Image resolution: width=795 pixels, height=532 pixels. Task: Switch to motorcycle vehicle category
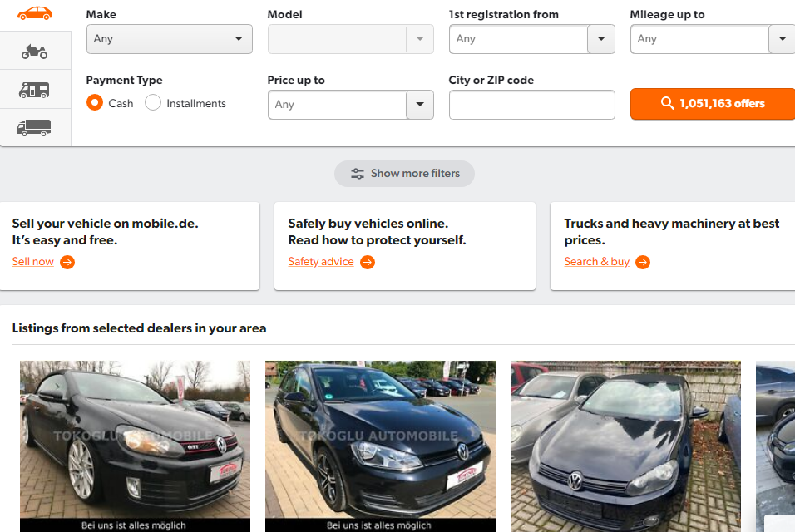35,52
